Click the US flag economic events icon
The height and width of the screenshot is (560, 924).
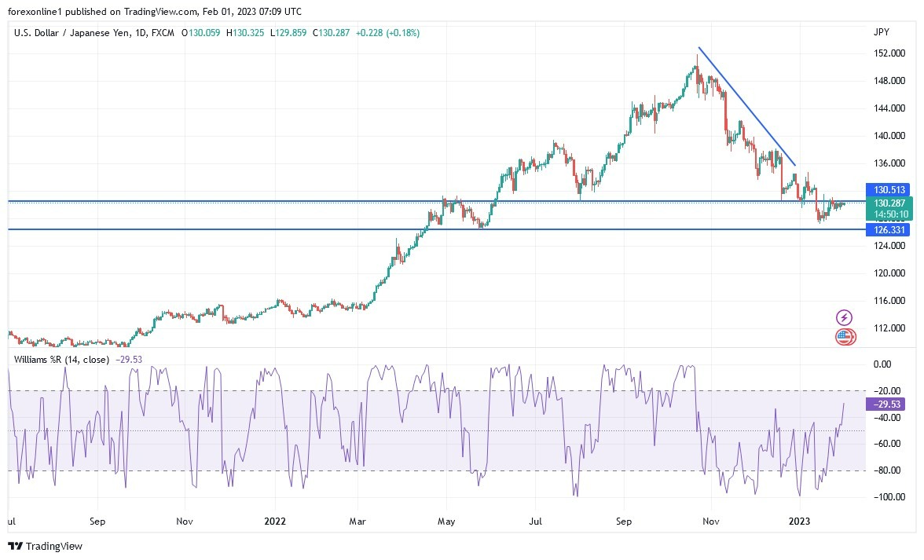coord(843,338)
